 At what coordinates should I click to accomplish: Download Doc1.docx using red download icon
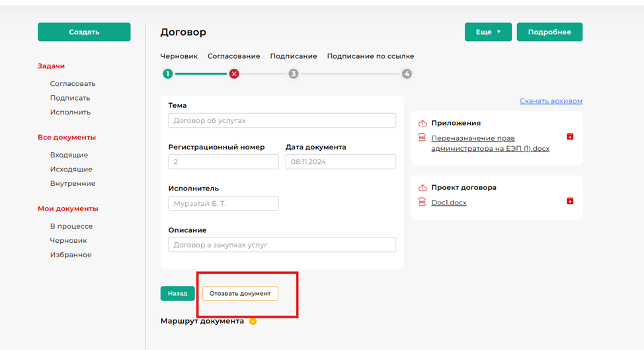(570, 201)
